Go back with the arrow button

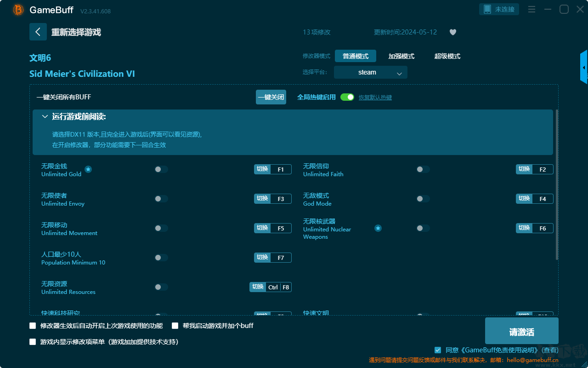click(38, 32)
